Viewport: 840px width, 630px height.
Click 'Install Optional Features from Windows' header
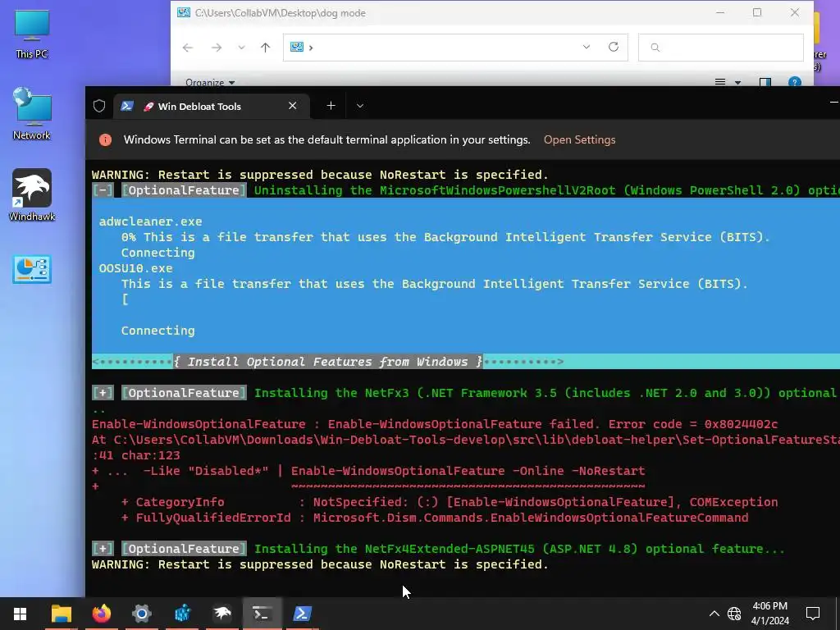point(328,362)
